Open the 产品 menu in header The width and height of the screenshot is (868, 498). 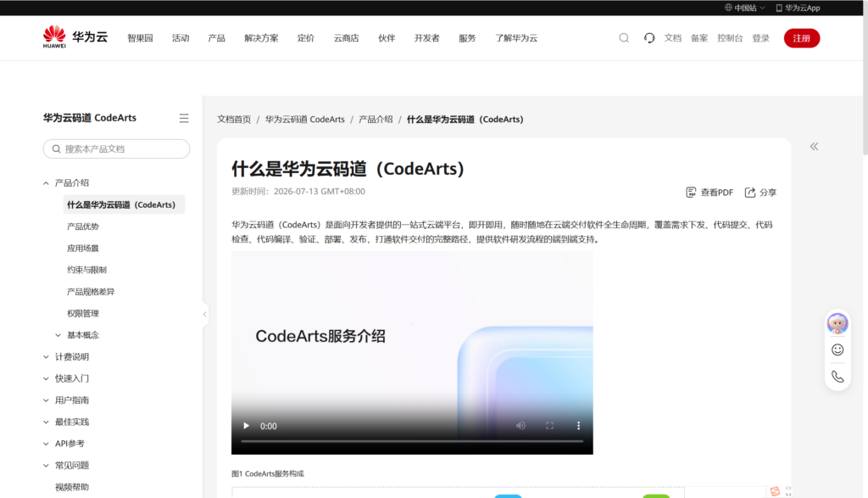click(x=216, y=38)
